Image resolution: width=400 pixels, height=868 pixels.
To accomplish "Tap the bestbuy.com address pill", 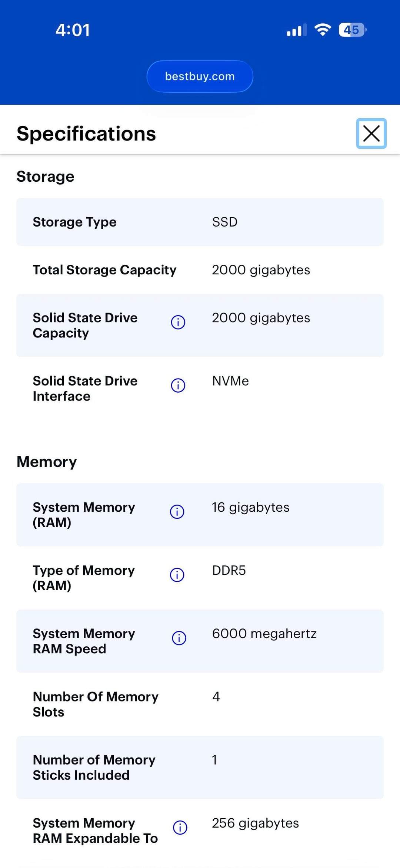I will tap(200, 76).
